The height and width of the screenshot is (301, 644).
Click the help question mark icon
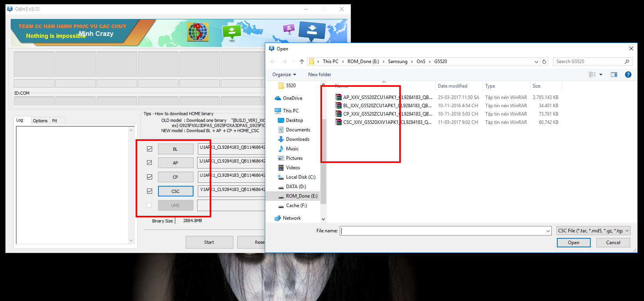pos(628,75)
